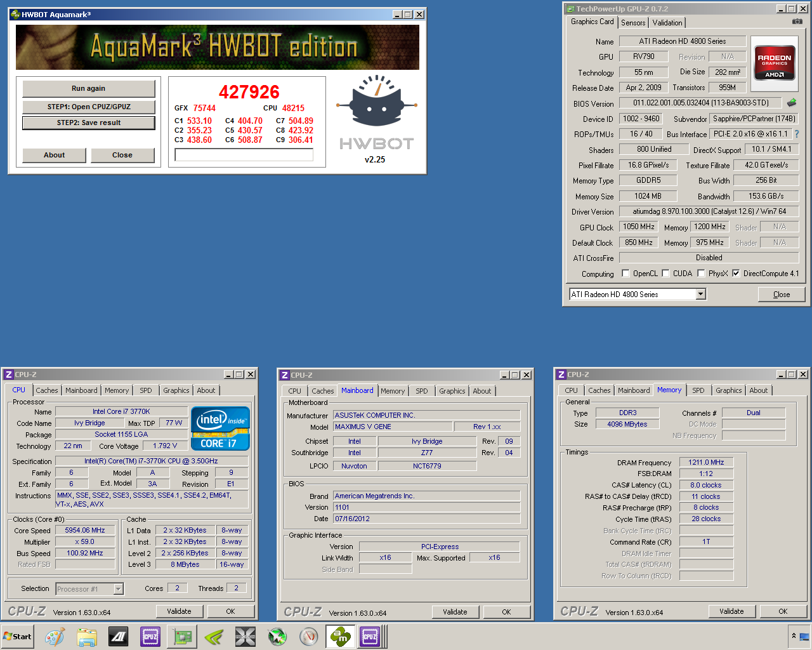This screenshot has width=812, height=650.
Task: Click the American Megatrends Inc. BIOS brand
Action: tap(427, 496)
